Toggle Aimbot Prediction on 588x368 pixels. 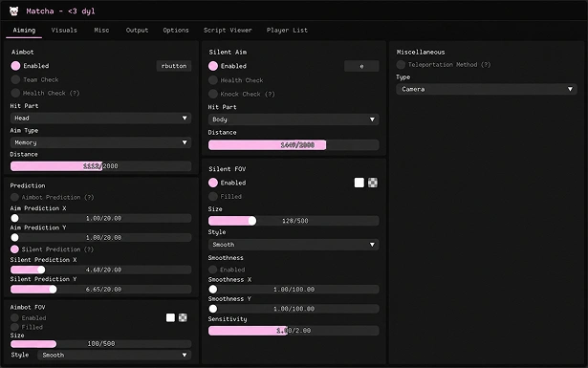(x=14, y=197)
